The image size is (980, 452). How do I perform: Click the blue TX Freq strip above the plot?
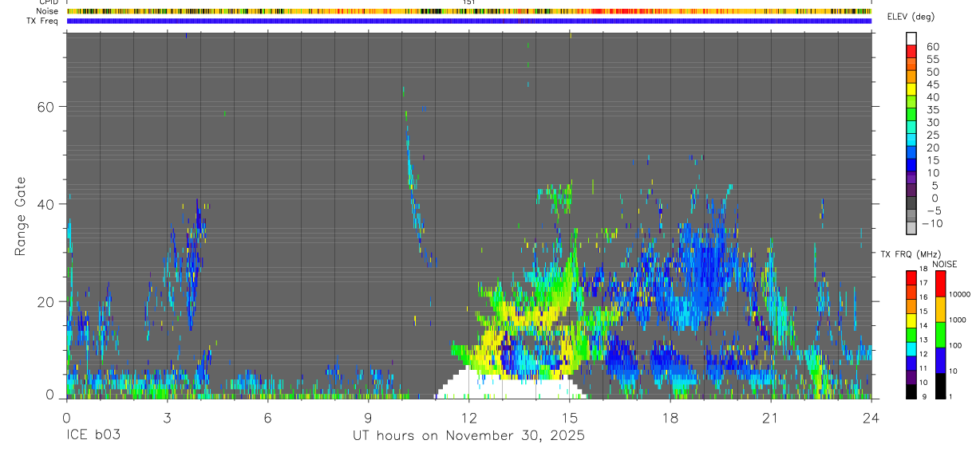click(x=468, y=21)
